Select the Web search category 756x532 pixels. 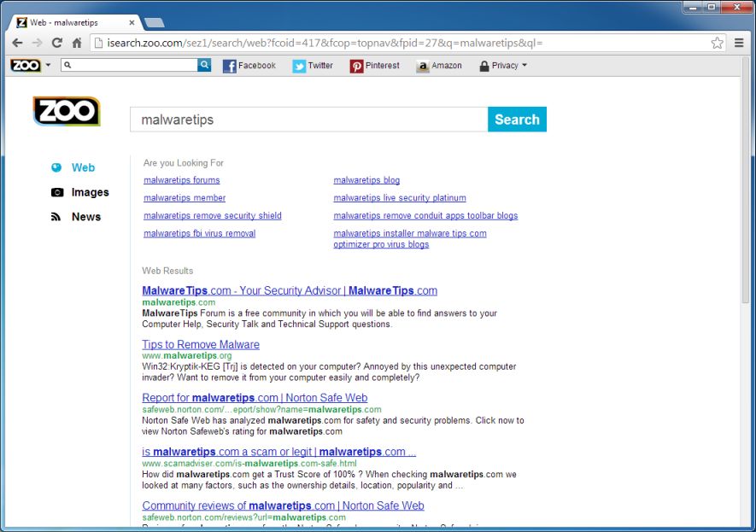[x=73, y=167]
